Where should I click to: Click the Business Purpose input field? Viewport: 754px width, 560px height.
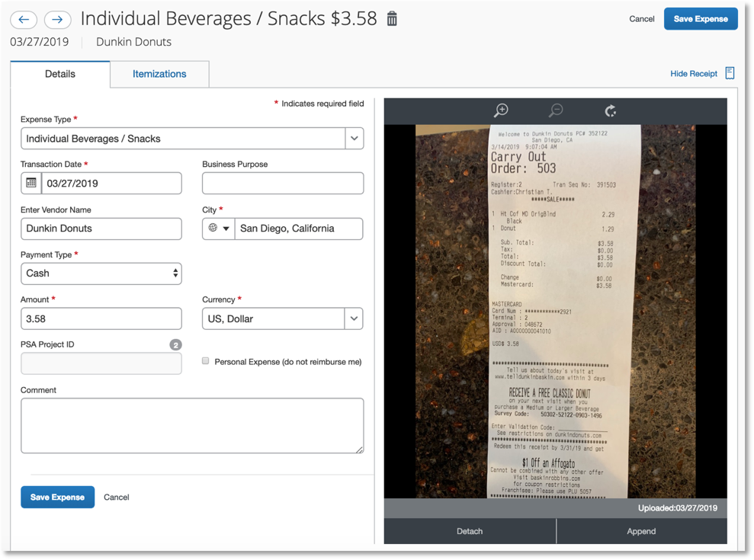tap(283, 183)
